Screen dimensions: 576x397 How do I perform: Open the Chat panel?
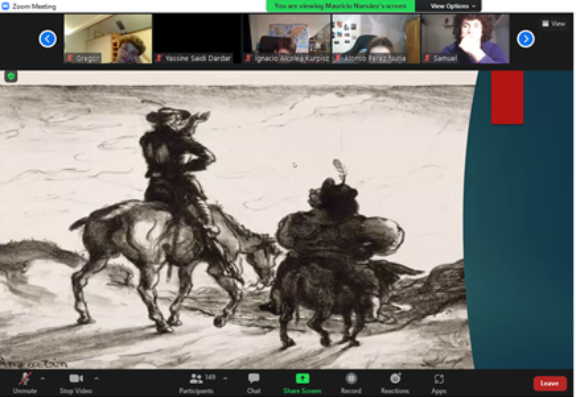253,383
